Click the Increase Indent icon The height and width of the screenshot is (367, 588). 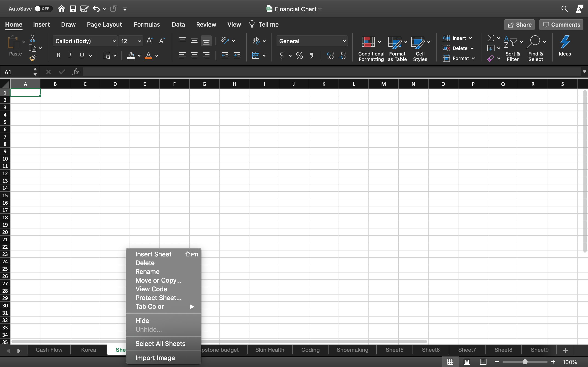point(237,56)
